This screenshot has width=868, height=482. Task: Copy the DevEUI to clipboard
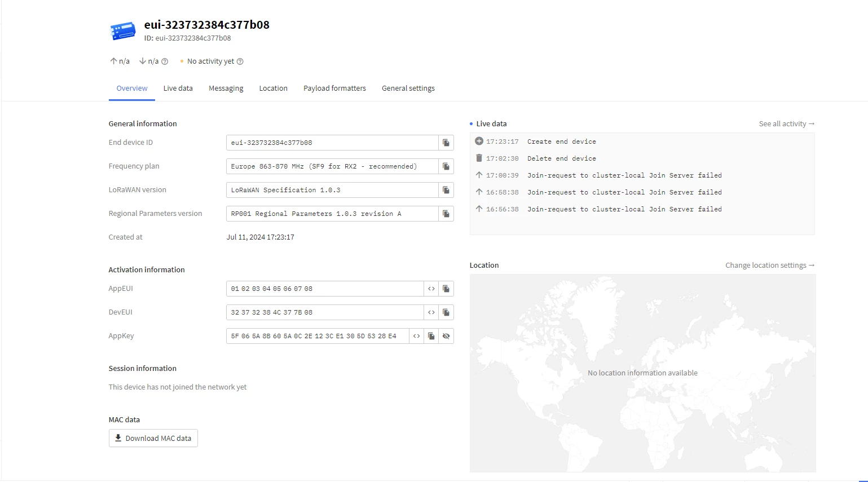(x=446, y=312)
